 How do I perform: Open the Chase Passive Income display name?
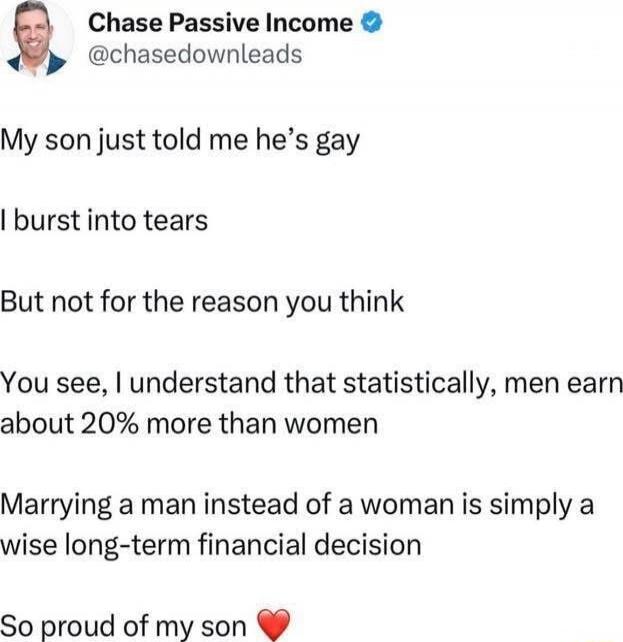tap(220, 23)
